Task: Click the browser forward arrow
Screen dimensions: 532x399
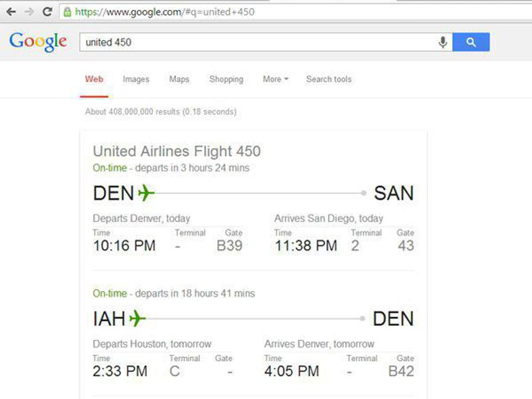Action: point(29,11)
